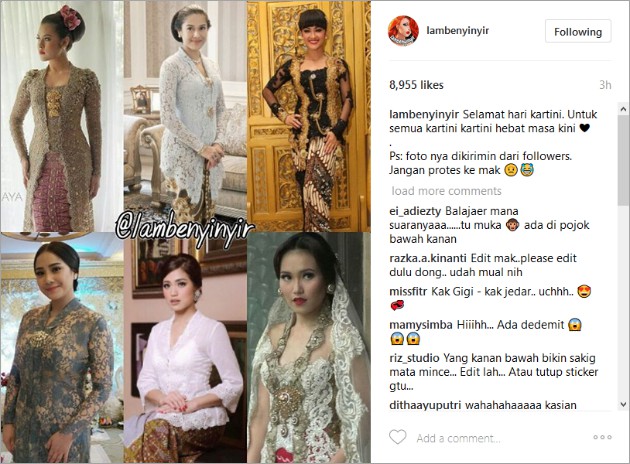
Task: Open mamysimba commenter profile
Action: (421, 325)
